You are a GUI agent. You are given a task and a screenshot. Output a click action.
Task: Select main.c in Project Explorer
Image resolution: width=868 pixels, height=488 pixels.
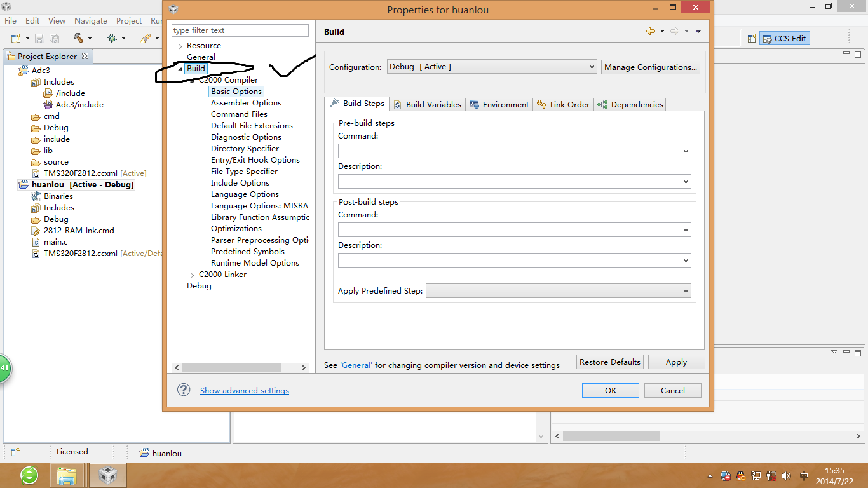pyautogui.click(x=55, y=242)
